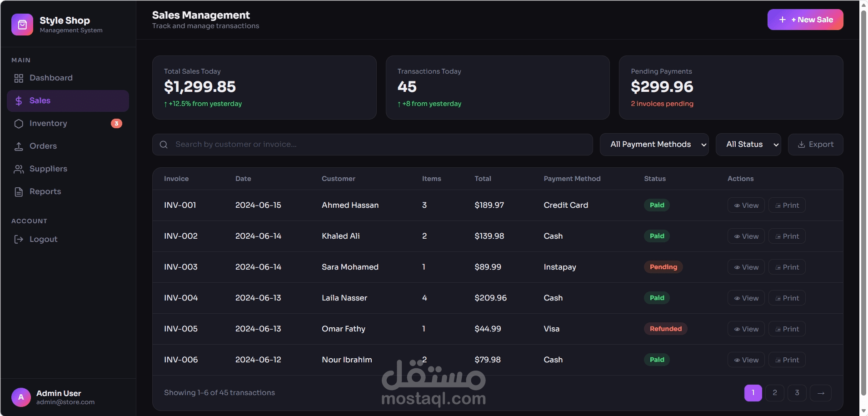
Task: Click the Reports document icon
Action: (x=19, y=192)
